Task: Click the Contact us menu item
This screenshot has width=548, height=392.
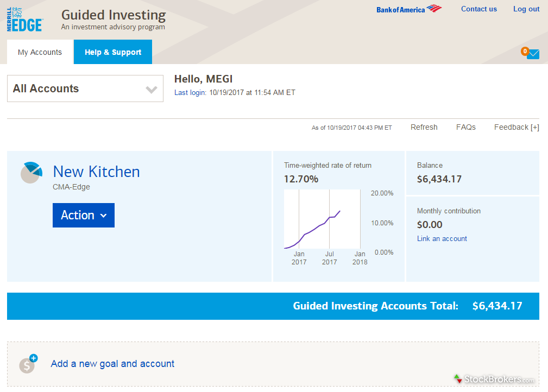Action: 478,9
